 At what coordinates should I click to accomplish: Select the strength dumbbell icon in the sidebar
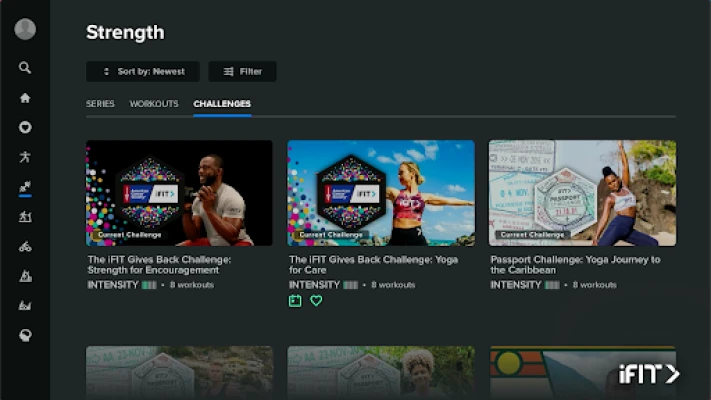pos(25,186)
